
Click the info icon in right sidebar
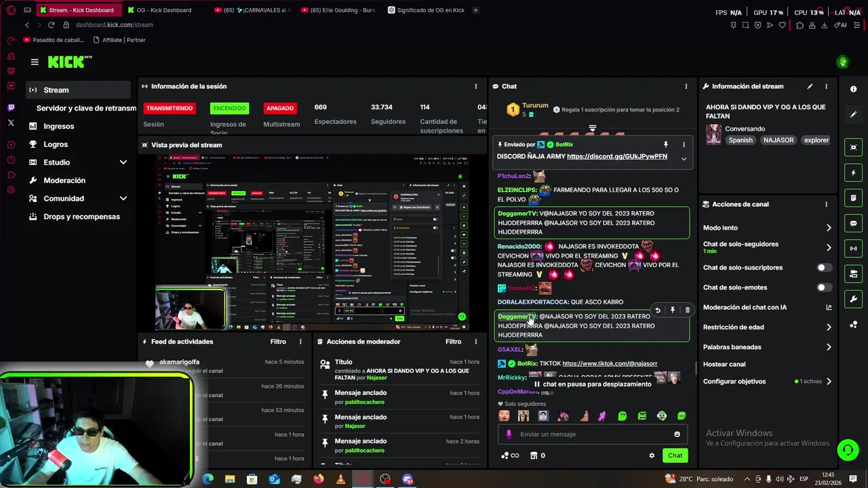coord(853,89)
